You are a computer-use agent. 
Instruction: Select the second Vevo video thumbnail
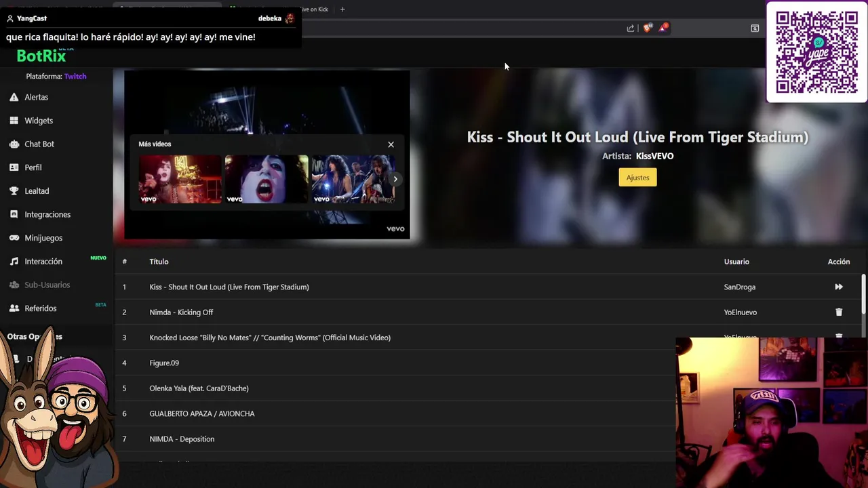click(x=267, y=180)
